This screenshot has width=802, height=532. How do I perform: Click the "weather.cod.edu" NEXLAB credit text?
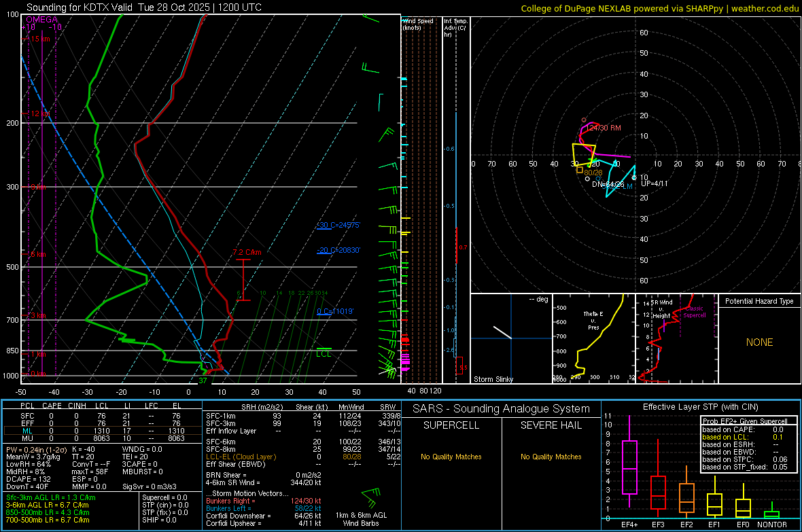point(765,8)
